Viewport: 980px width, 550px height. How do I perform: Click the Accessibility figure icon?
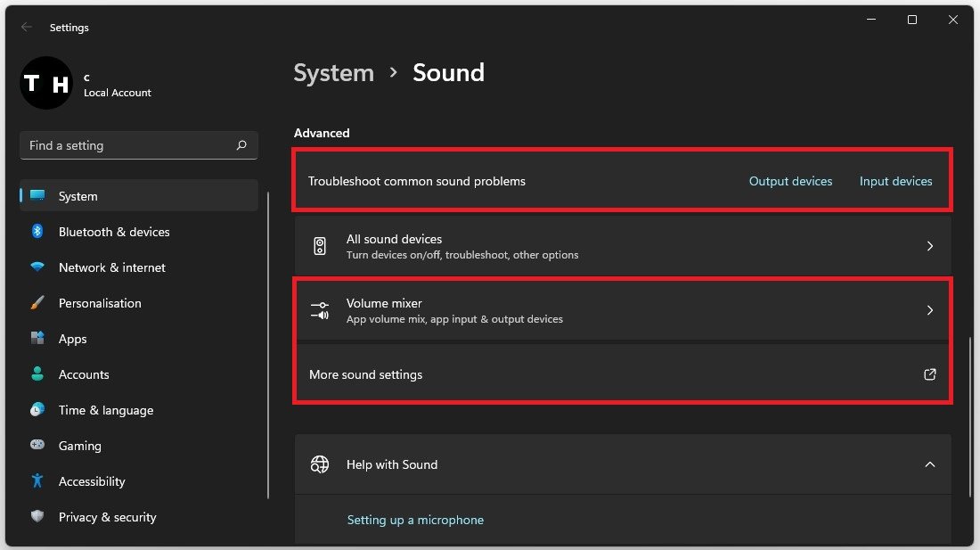pyautogui.click(x=37, y=481)
